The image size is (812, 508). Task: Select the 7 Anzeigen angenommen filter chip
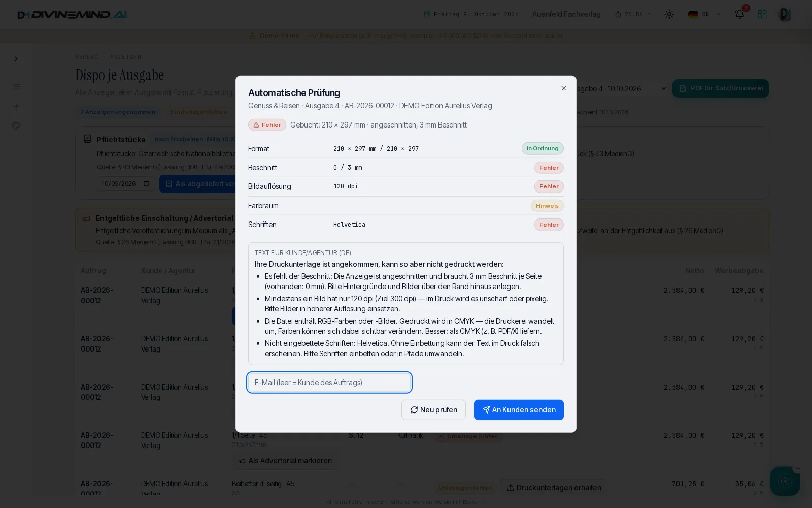118,112
